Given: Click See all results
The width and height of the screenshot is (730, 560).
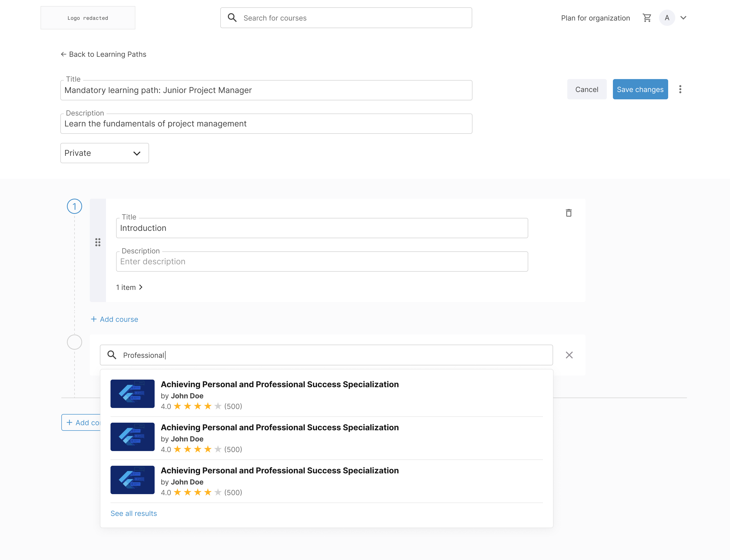Looking at the screenshot, I should 133,513.
